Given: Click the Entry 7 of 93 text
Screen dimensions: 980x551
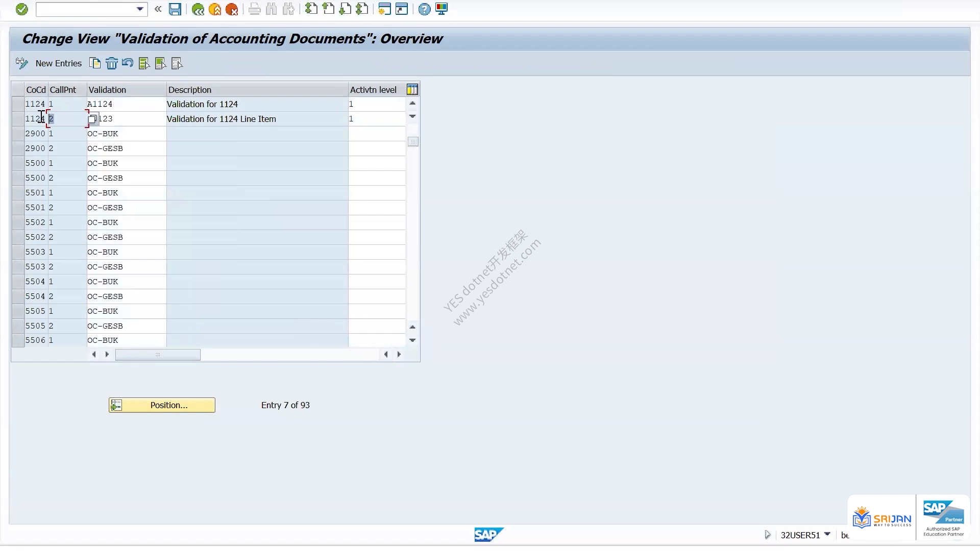Looking at the screenshot, I should tap(285, 405).
